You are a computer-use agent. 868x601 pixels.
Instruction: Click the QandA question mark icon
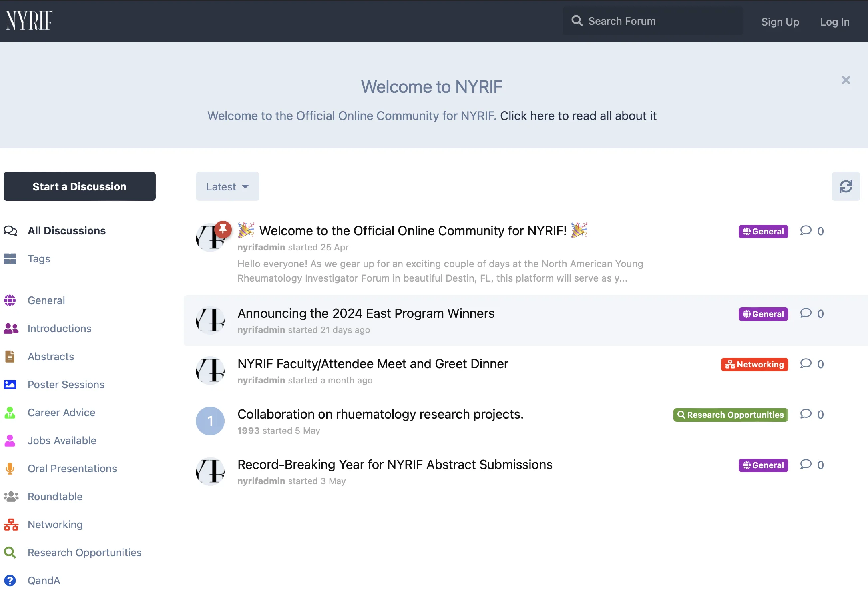pos(10,581)
